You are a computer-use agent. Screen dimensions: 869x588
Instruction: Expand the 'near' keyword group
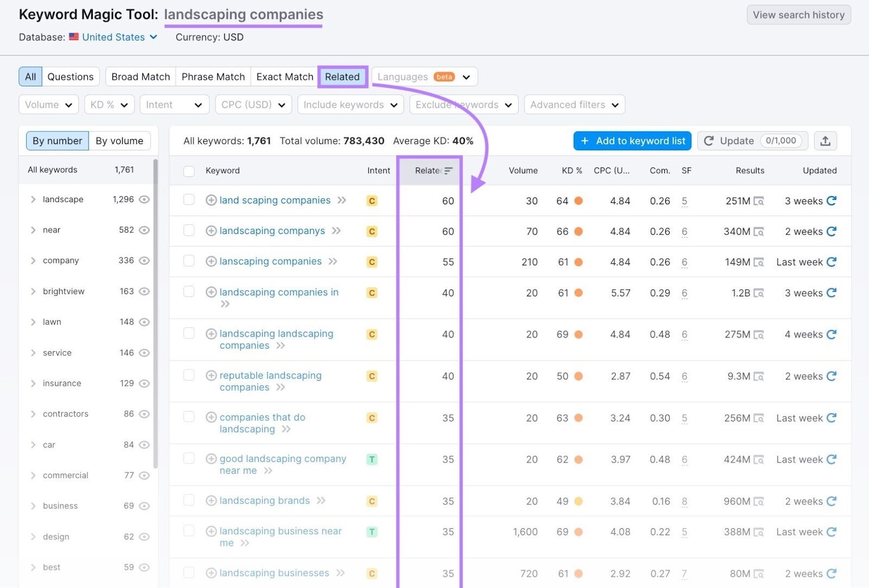33,230
